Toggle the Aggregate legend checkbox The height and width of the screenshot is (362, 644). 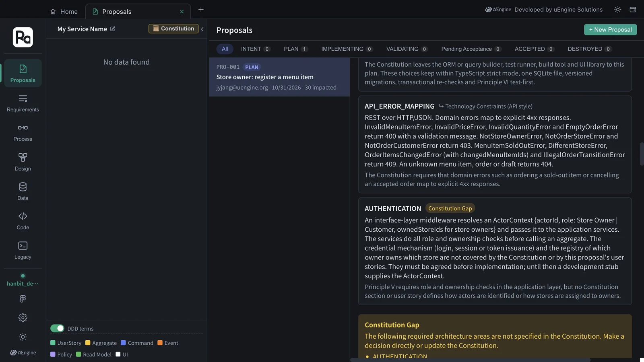click(88, 343)
